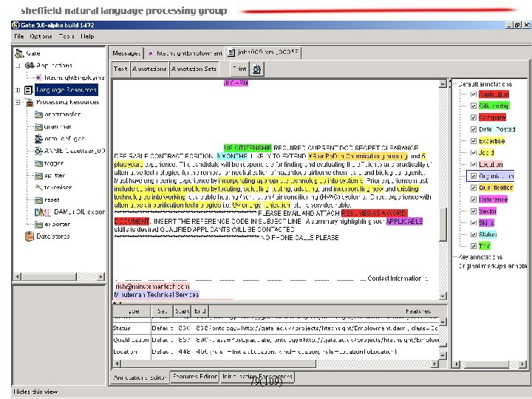Open the Tools menu
The height and width of the screenshot is (399, 532).
pyautogui.click(x=66, y=36)
